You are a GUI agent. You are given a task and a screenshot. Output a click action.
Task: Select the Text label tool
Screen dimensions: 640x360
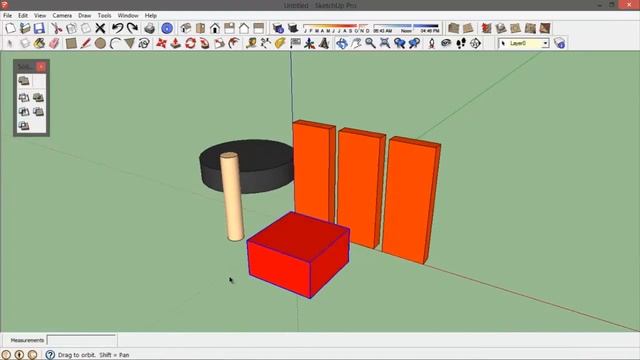295,43
